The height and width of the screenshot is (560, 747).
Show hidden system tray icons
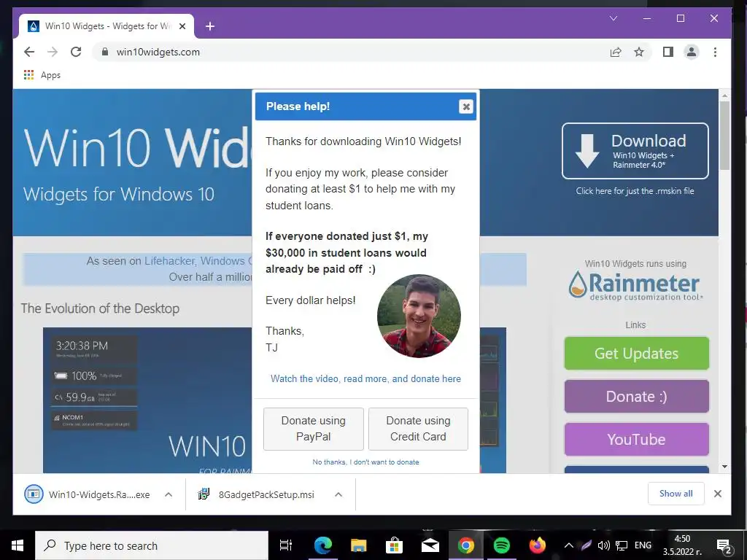[568, 545]
